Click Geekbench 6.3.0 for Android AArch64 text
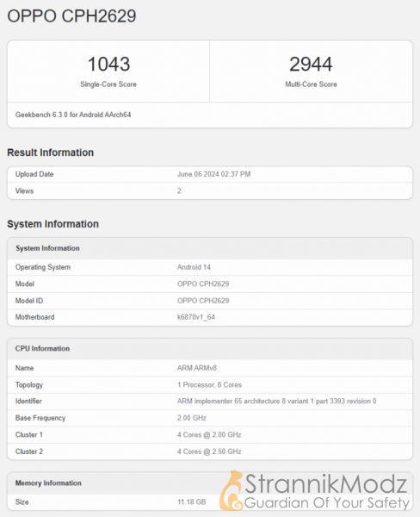The height and width of the screenshot is (517, 420). click(73, 115)
